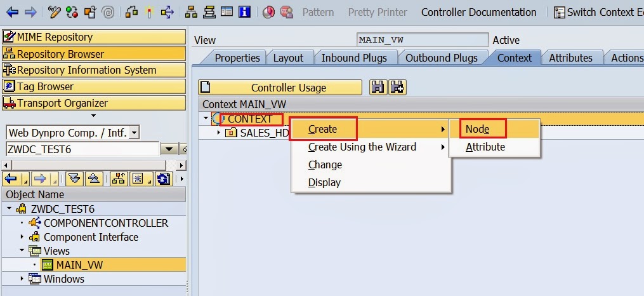Click the breakpoint pie-chart stop icon
The width and height of the screenshot is (644, 296).
(x=268, y=12)
